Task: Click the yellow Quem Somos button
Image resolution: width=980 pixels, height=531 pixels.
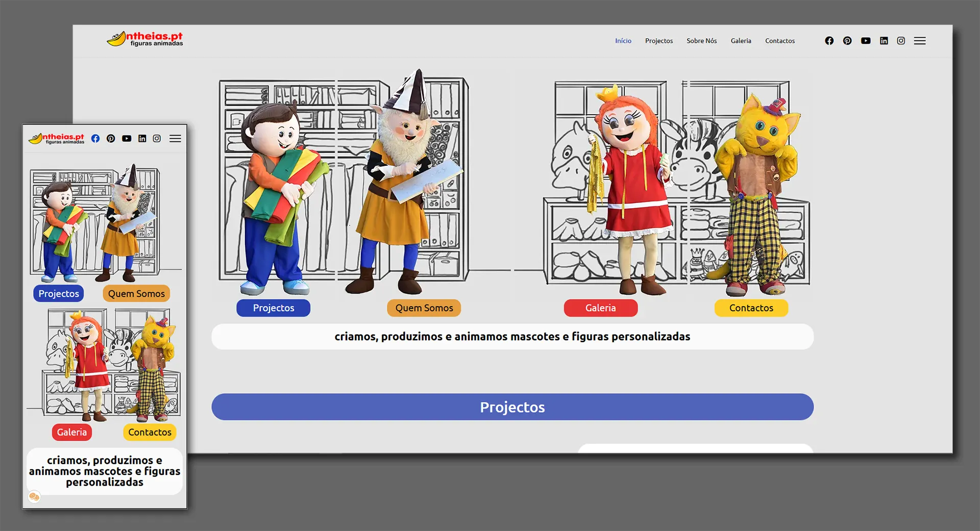Action: click(424, 308)
